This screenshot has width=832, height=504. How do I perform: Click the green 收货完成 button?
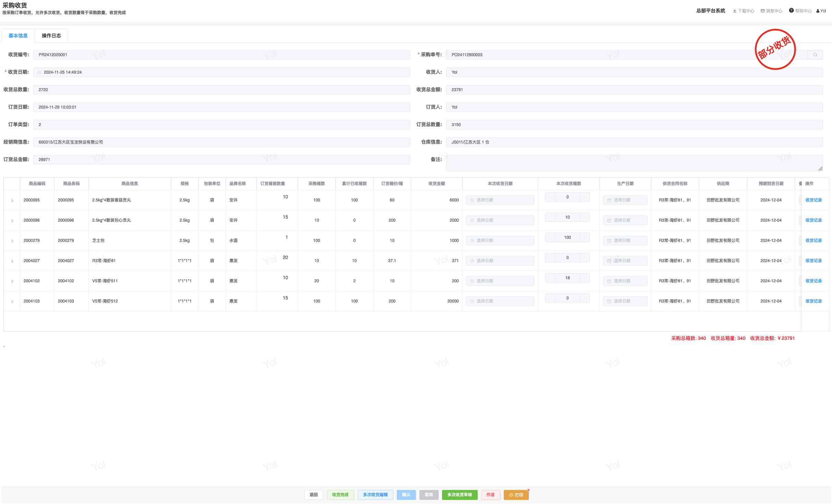click(340, 495)
